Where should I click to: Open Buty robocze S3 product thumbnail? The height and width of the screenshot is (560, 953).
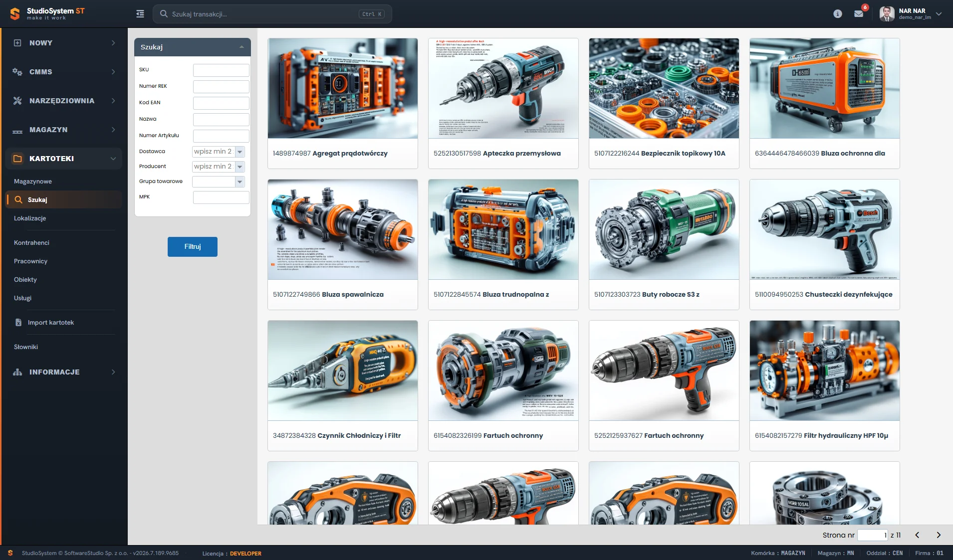point(664,229)
